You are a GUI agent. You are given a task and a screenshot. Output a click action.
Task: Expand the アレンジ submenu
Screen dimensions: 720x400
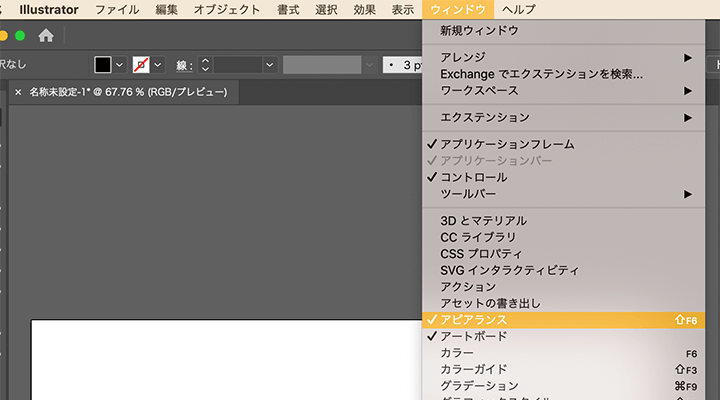coord(563,57)
